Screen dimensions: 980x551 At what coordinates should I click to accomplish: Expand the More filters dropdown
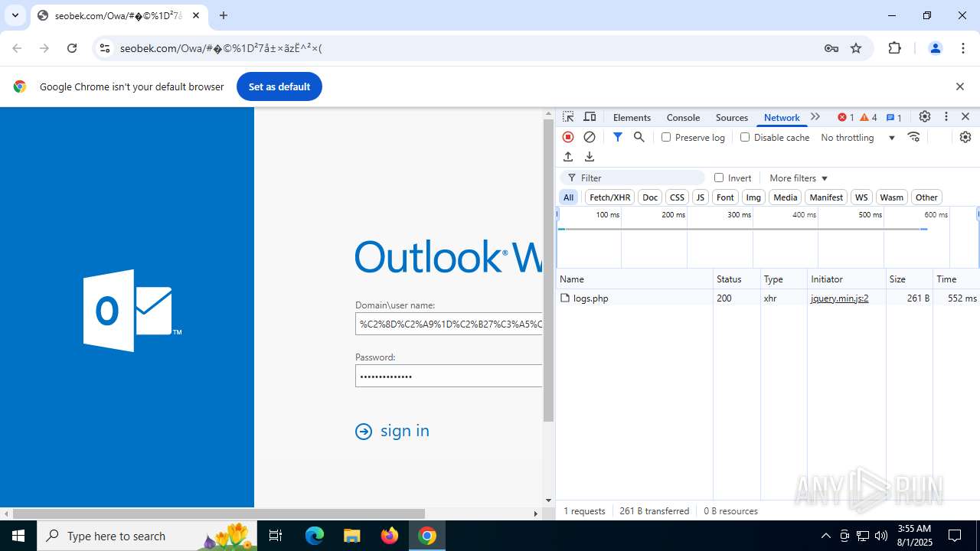[799, 178]
